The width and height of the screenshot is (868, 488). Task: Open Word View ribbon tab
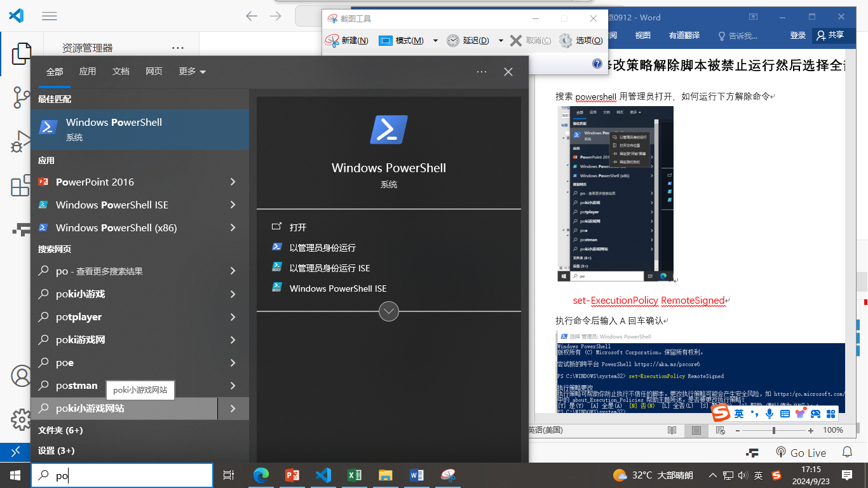pyautogui.click(x=643, y=36)
